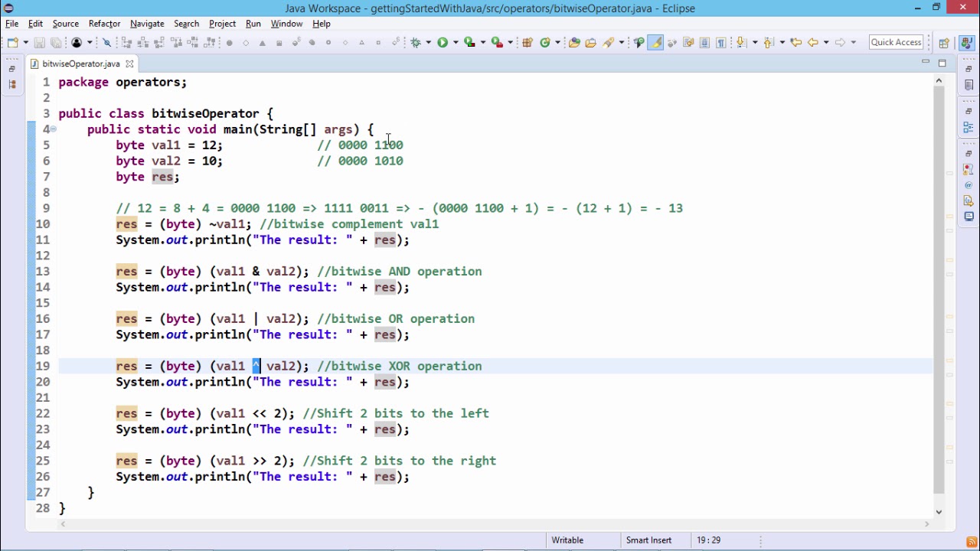Open the Problems view icon
Image resolution: width=980 pixels, height=551 pixels.
pyautogui.click(x=969, y=169)
